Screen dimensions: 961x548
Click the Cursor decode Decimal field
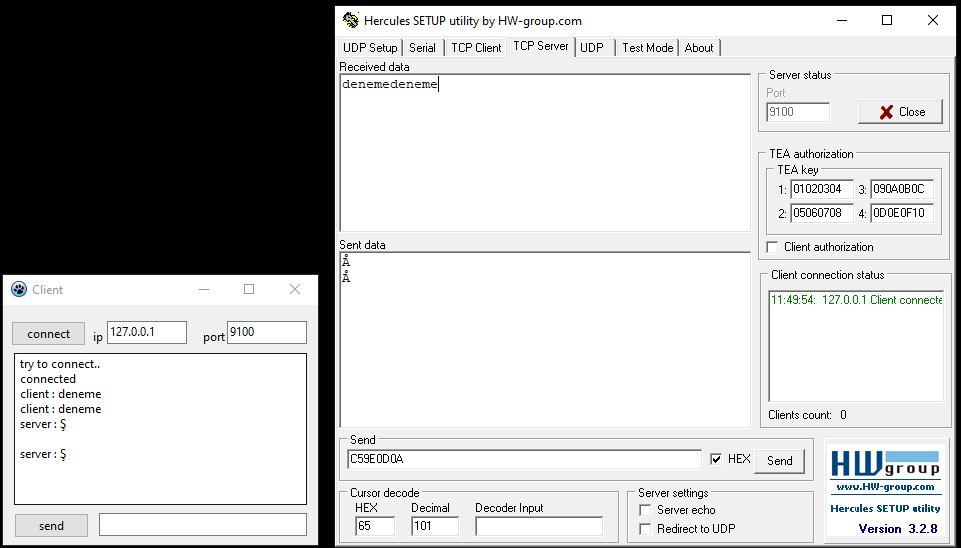pos(435,526)
